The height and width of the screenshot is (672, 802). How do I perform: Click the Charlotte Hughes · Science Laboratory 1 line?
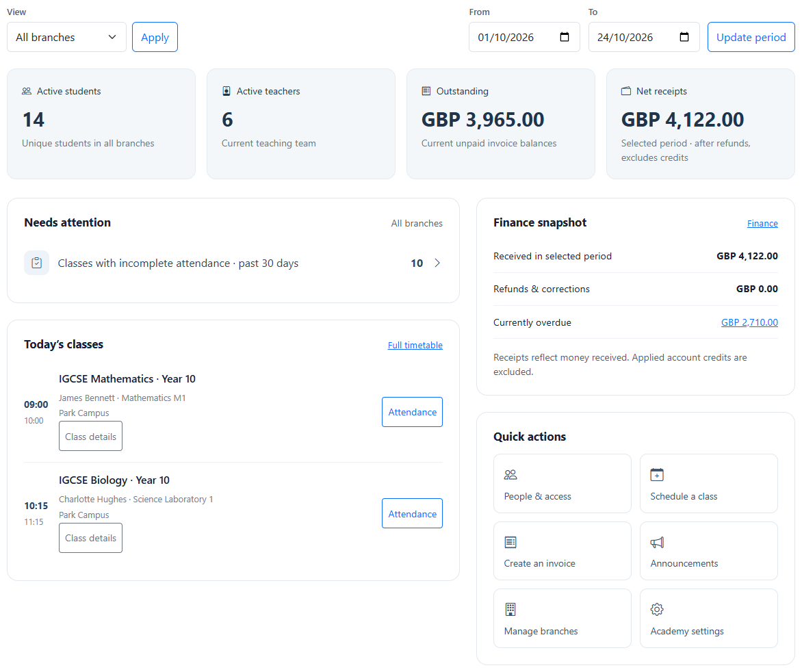tap(135, 499)
